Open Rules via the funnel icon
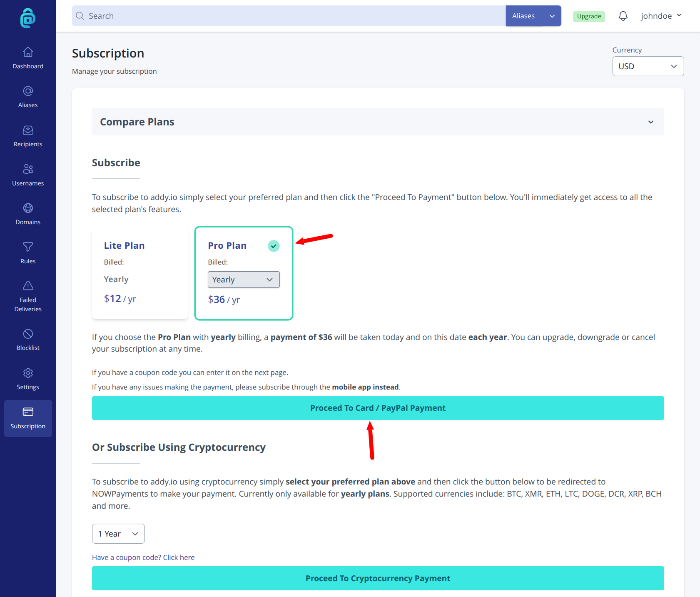Viewport: 700px width, 597px height. pyautogui.click(x=28, y=247)
